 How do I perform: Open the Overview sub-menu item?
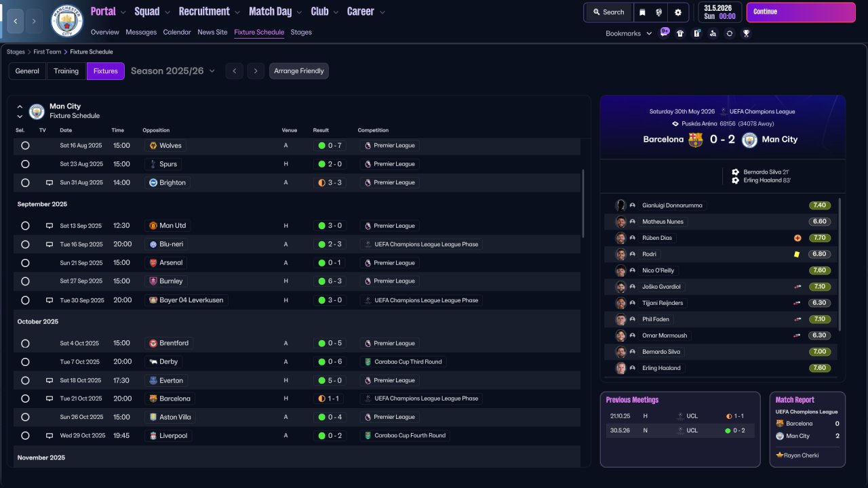coord(105,32)
